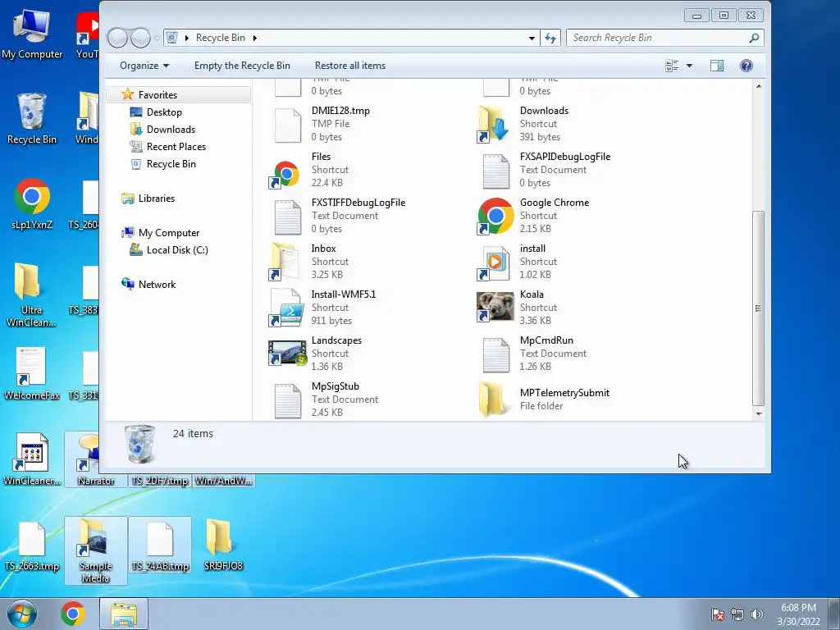Toggle the preview pane icon
The width and height of the screenshot is (840, 630).
(717, 66)
